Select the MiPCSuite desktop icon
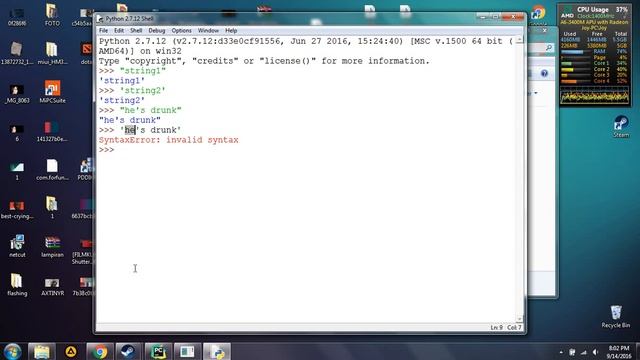The image size is (640, 360). tap(52, 91)
